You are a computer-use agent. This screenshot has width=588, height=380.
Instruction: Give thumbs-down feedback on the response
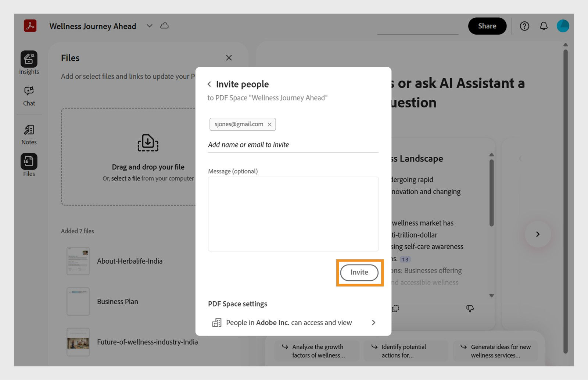(x=470, y=308)
